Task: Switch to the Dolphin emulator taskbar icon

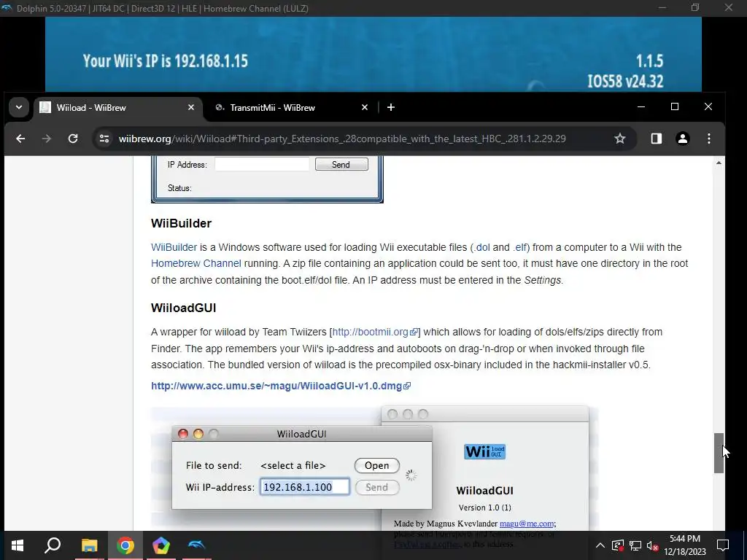Action: pos(196,545)
